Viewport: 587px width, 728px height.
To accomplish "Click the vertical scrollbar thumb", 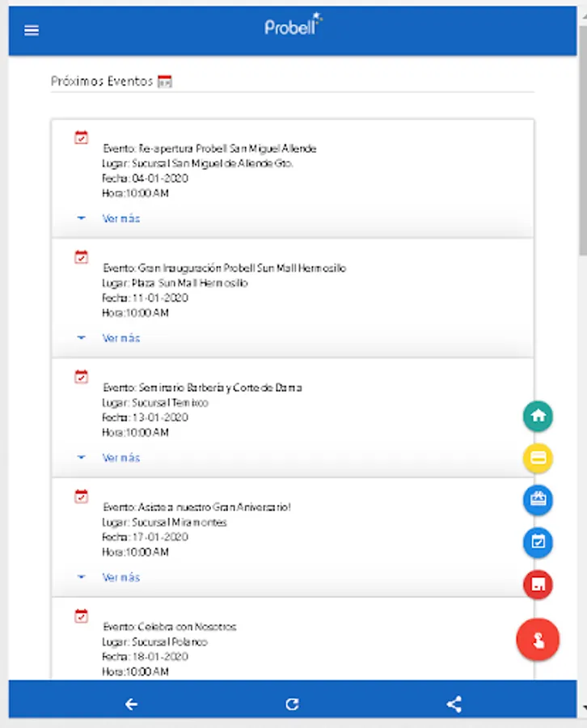I will 583,139.
